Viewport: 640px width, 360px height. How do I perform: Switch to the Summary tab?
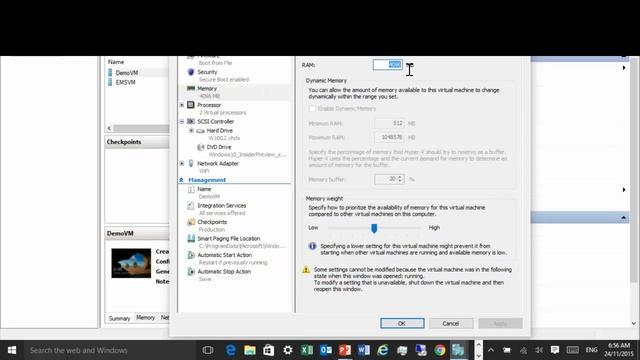(x=120, y=318)
